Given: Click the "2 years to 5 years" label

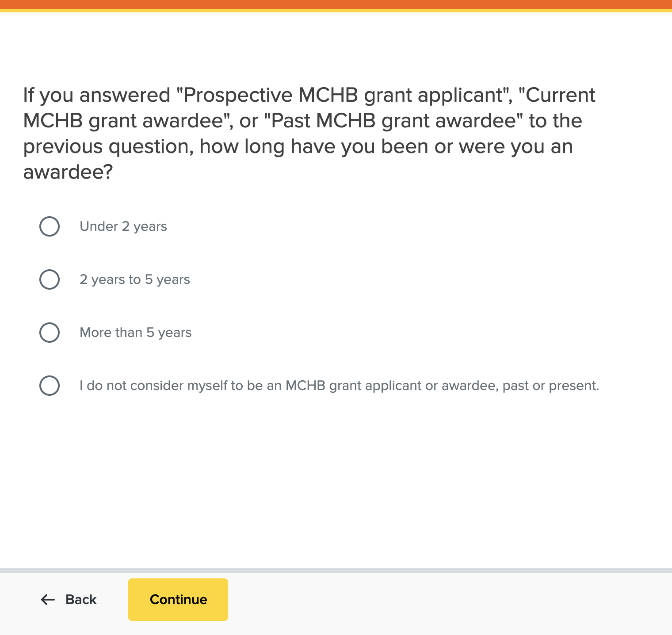Looking at the screenshot, I should [135, 279].
